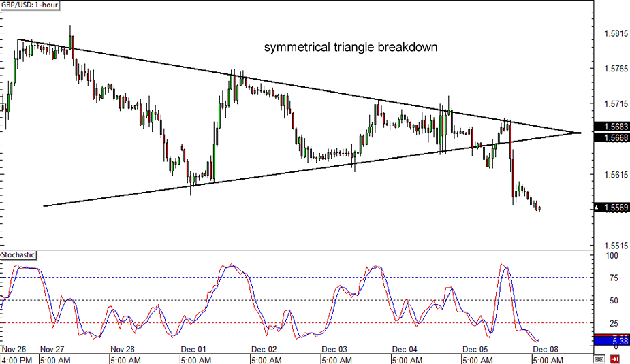This screenshot has height=364, width=630.
Task: Click the symmetrical triangle breakdown annotation
Action: (350, 47)
